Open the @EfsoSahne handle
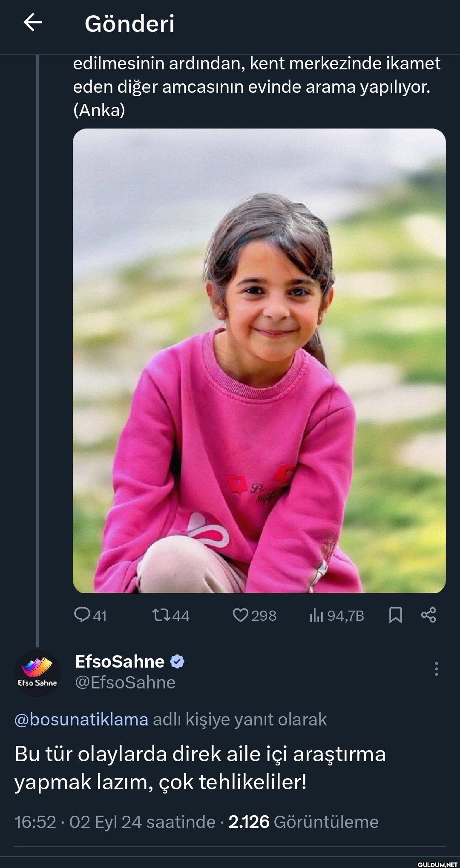This screenshot has height=868, width=460. tap(125, 682)
